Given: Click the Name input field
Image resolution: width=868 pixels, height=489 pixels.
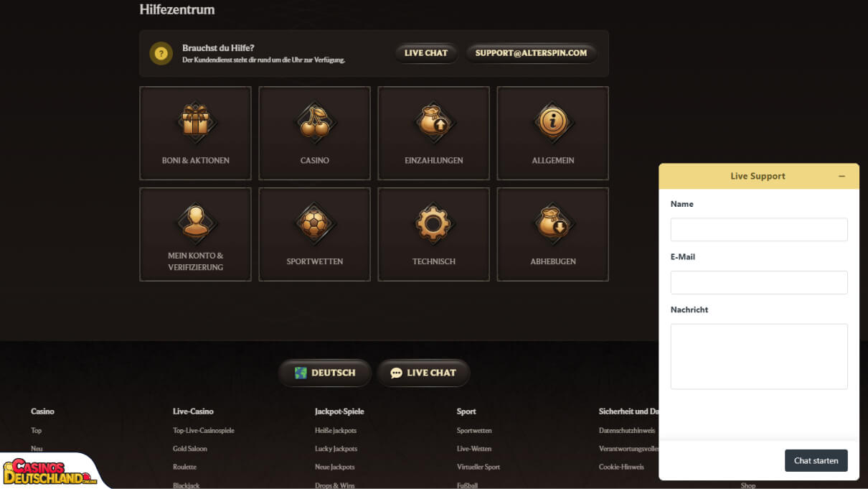Looking at the screenshot, I should [759, 230].
